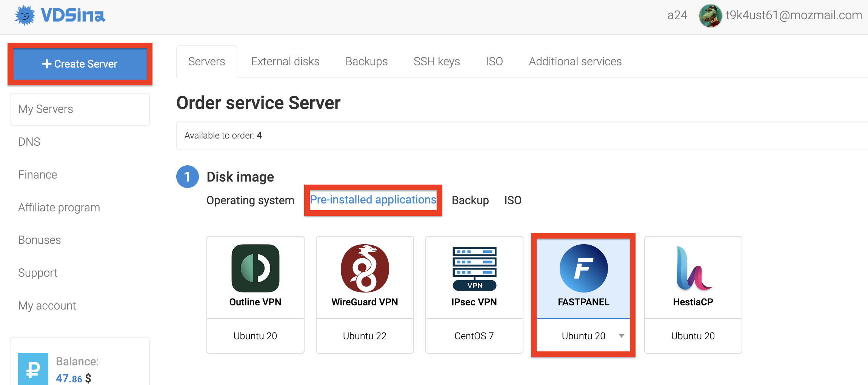Click Ubuntu 20 under HestiaCP
The height and width of the screenshot is (385, 868).
click(693, 336)
